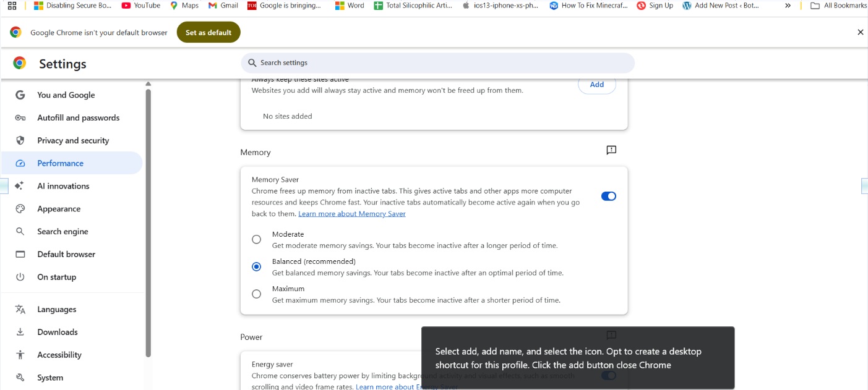Screen dimensions: 868x390
Task: Open the Word bookmark
Action: tap(350, 6)
